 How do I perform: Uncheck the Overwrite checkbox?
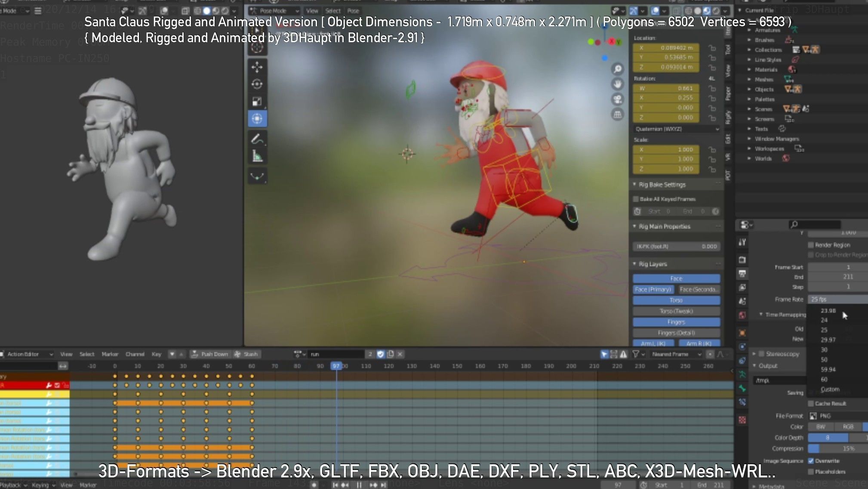[811, 461]
